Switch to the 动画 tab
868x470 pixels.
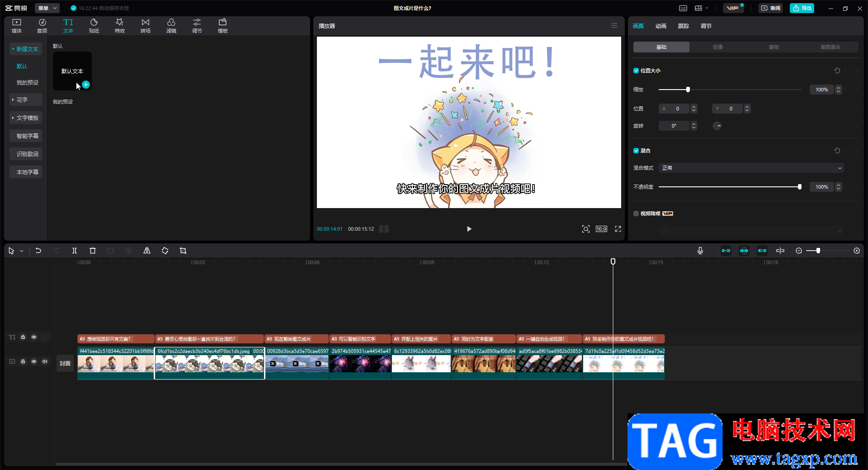tap(660, 26)
